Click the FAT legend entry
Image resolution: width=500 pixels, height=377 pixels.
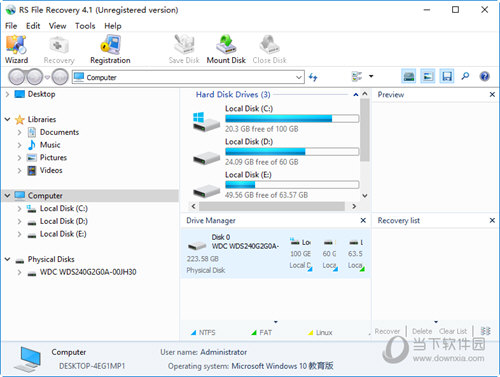(x=262, y=332)
